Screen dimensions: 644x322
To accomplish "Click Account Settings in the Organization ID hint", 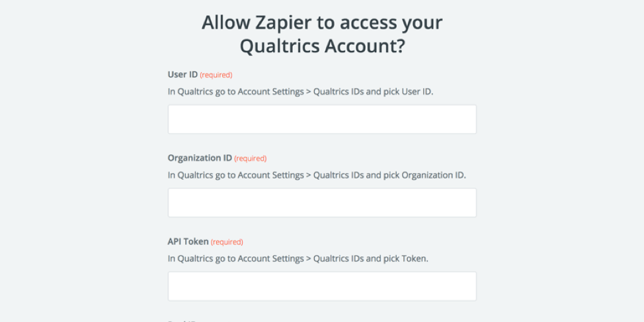I will [270, 175].
